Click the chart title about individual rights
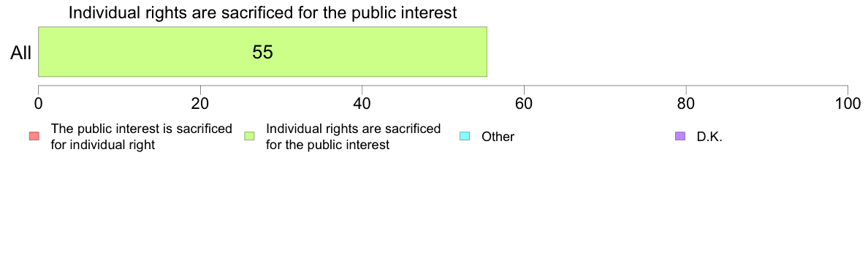 tap(262, 12)
